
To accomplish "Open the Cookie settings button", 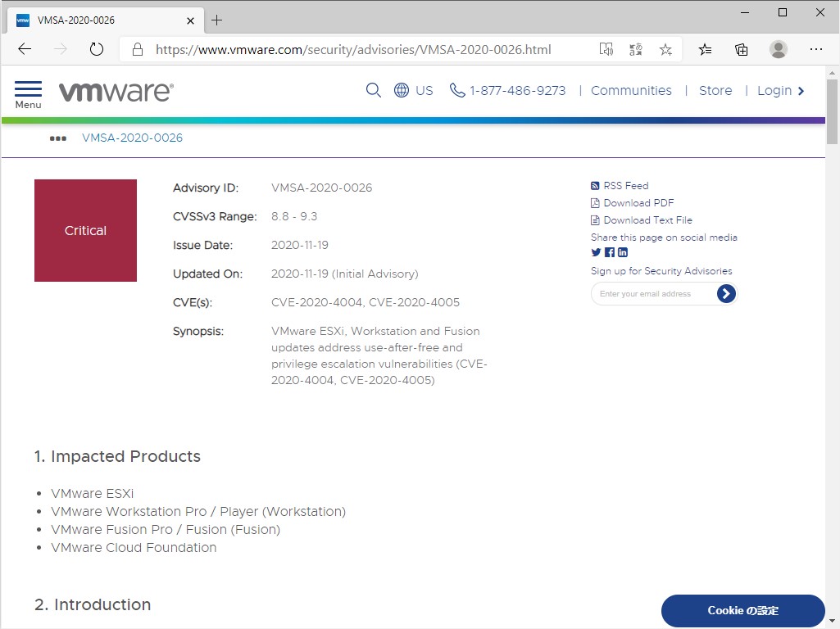I will (743, 611).
